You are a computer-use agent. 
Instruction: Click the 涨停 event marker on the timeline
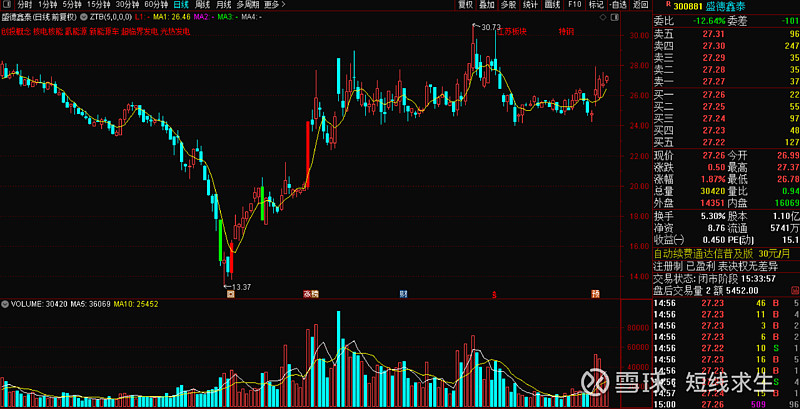(311, 294)
